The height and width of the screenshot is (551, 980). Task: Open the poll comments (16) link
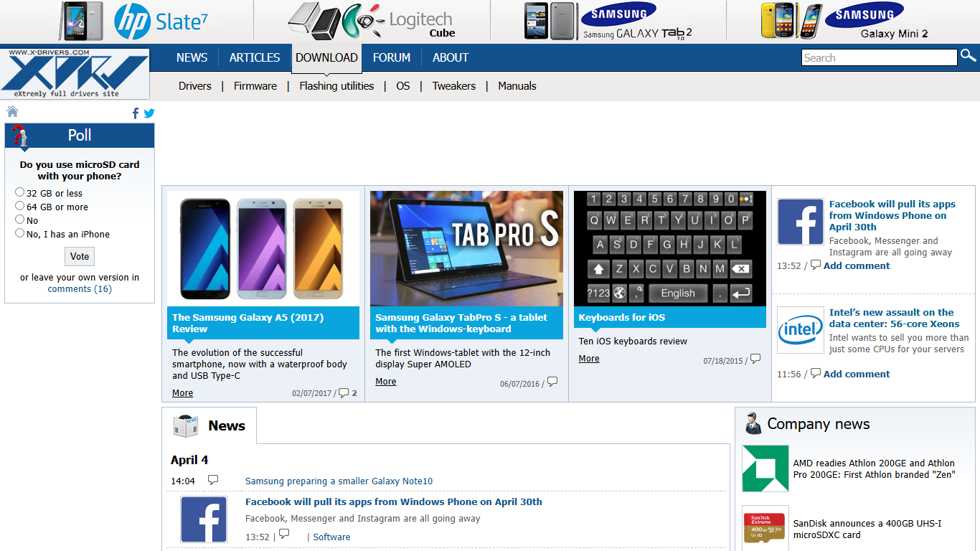click(x=80, y=288)
